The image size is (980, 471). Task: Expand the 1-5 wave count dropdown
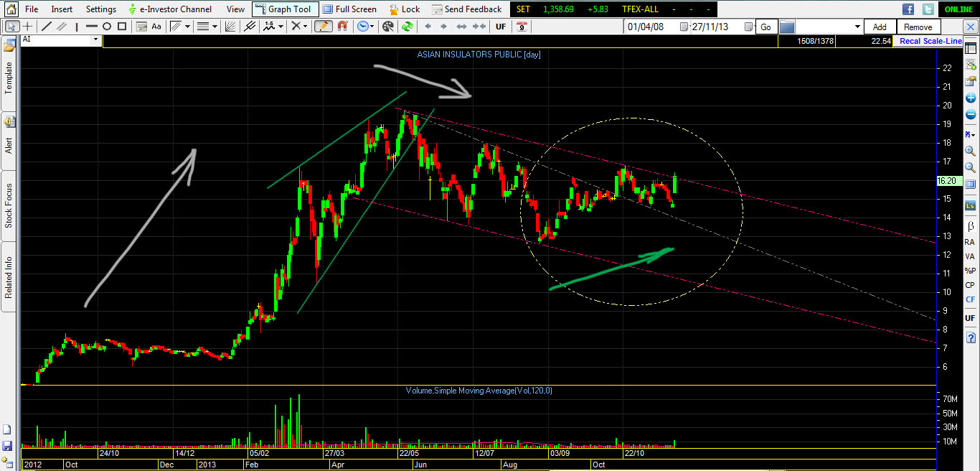pyautogui.click(x=281, y=26)
